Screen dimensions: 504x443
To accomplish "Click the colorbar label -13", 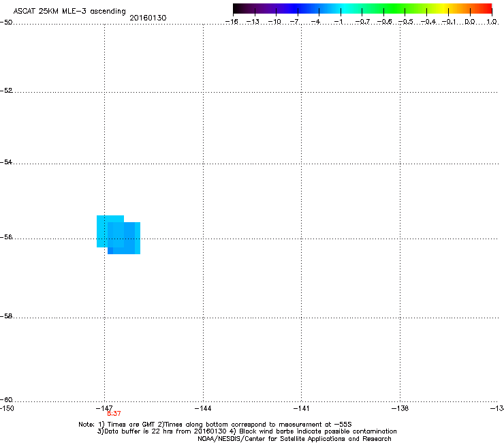I will click(x=253, y=22).
